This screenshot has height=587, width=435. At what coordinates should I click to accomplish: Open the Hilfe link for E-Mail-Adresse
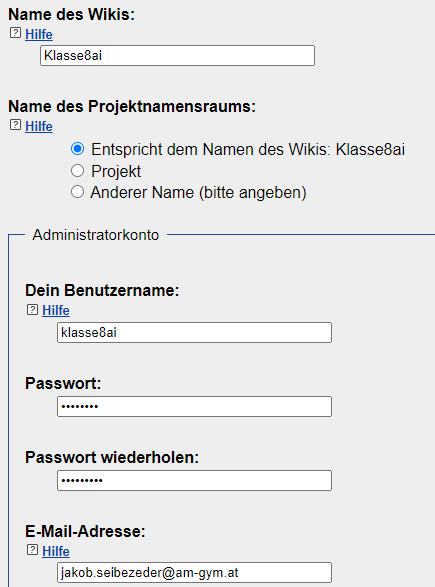[x=56, y=551]
